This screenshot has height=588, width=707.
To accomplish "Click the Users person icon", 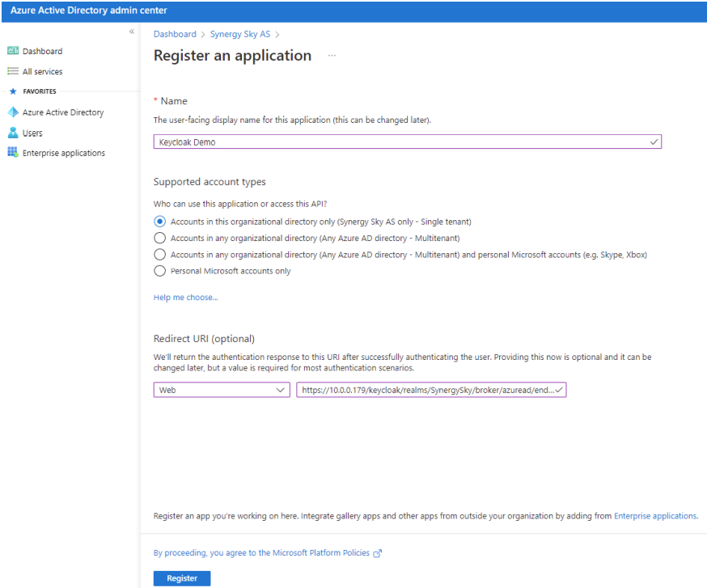I will [x=13, y=133].
